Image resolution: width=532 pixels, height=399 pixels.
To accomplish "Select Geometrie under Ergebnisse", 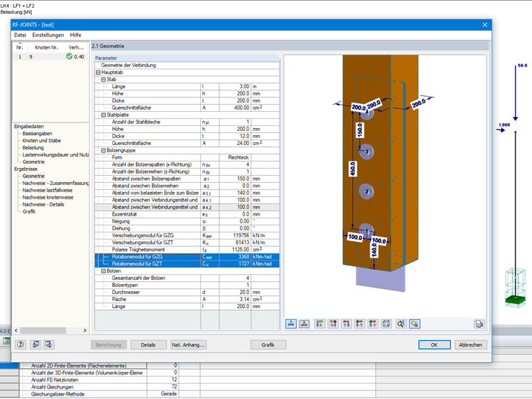I will point(34,176).
